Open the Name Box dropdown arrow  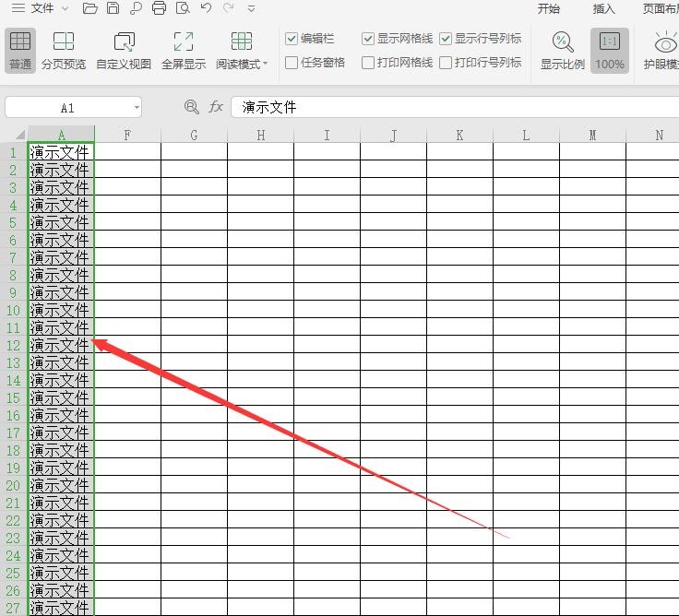137,108
